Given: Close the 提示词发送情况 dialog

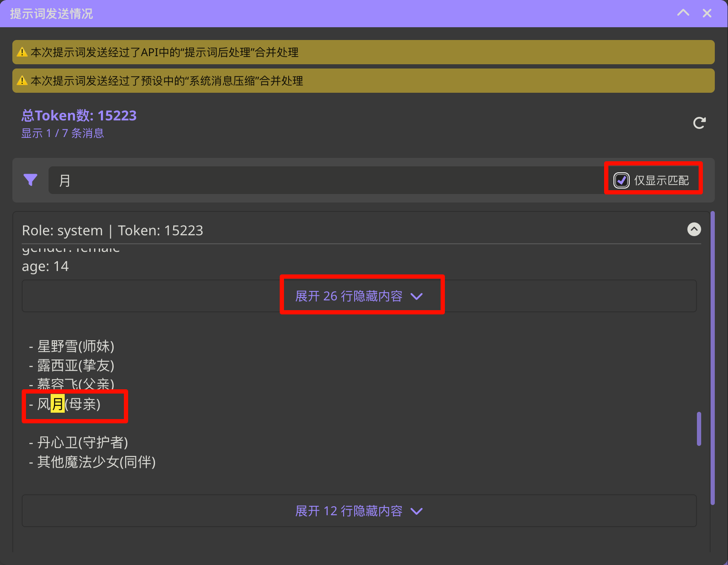Looking at the screenshot, I should click(x=707, y=13).
